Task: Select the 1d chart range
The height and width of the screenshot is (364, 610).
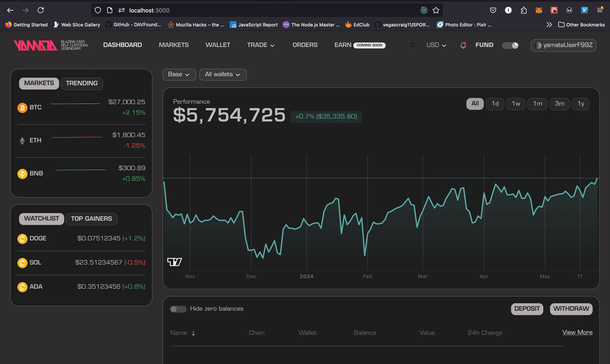Action: pos(495,104)
